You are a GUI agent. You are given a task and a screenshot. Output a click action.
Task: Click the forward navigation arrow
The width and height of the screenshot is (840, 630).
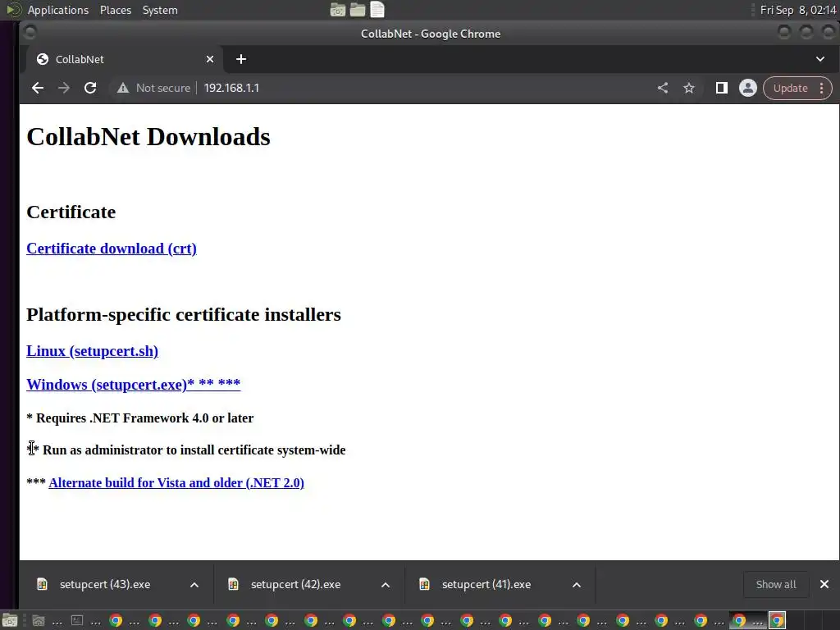tap(64, 88)
